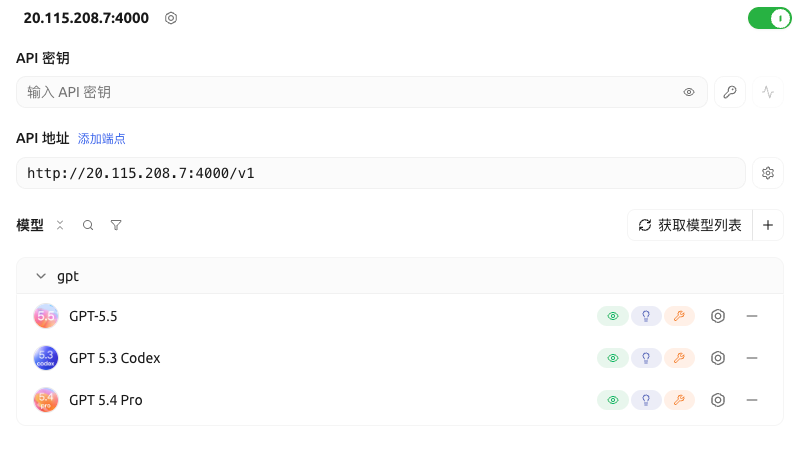This screenshot has width=797, height=473.
Task: Open the API key manager key icon
Action: coord(730,92)
